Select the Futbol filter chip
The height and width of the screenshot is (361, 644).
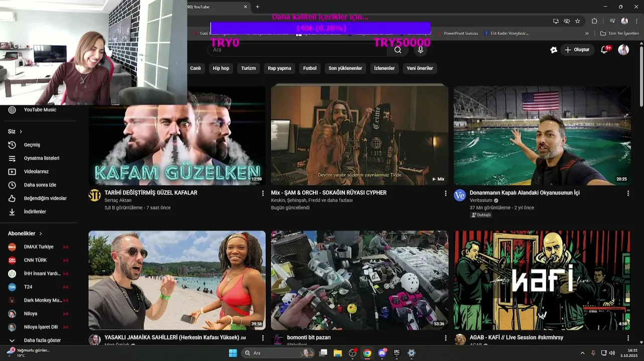(310, 68)
